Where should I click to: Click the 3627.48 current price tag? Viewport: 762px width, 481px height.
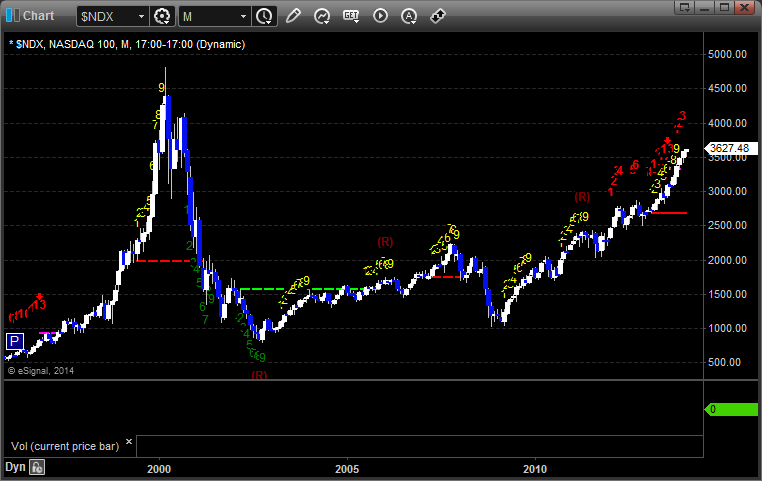[731, 148]
